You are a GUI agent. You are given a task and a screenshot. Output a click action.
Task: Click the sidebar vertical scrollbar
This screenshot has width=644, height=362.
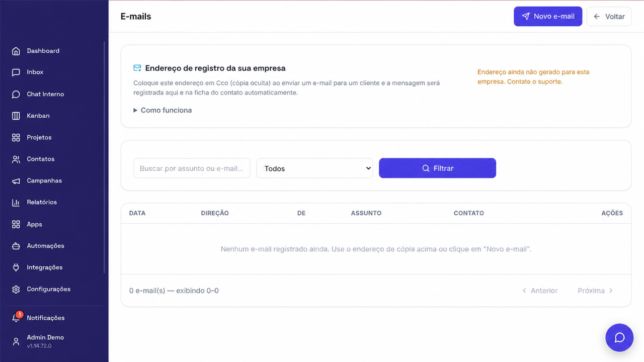click(105, 157)
